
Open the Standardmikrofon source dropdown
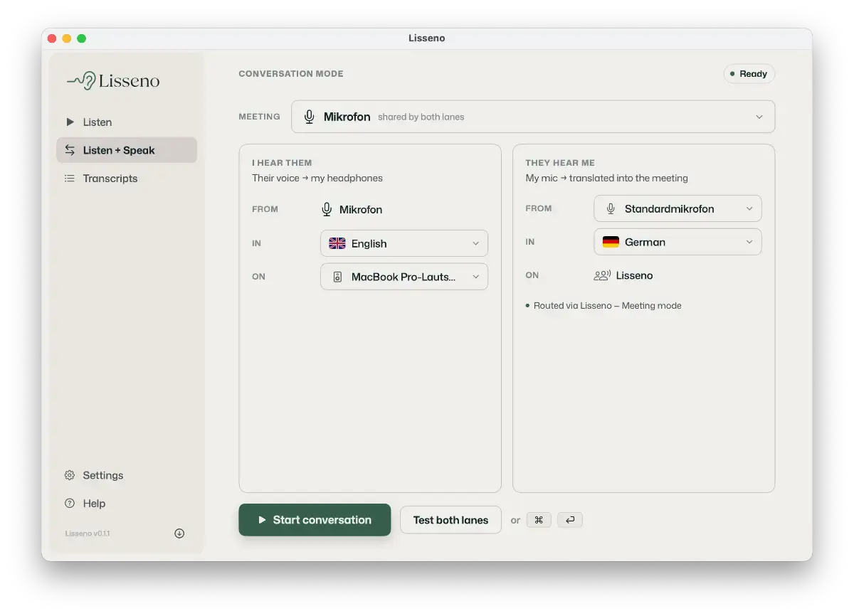pyautogui.click(x=678, y=208)
